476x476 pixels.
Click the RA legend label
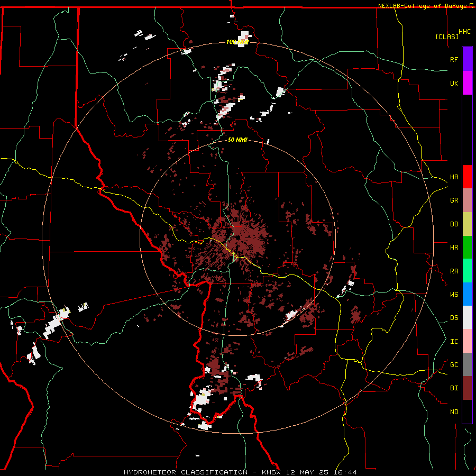click(454, 271)
